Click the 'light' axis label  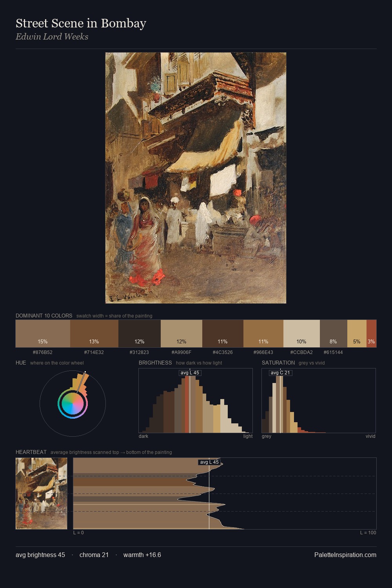coord(248,436)
